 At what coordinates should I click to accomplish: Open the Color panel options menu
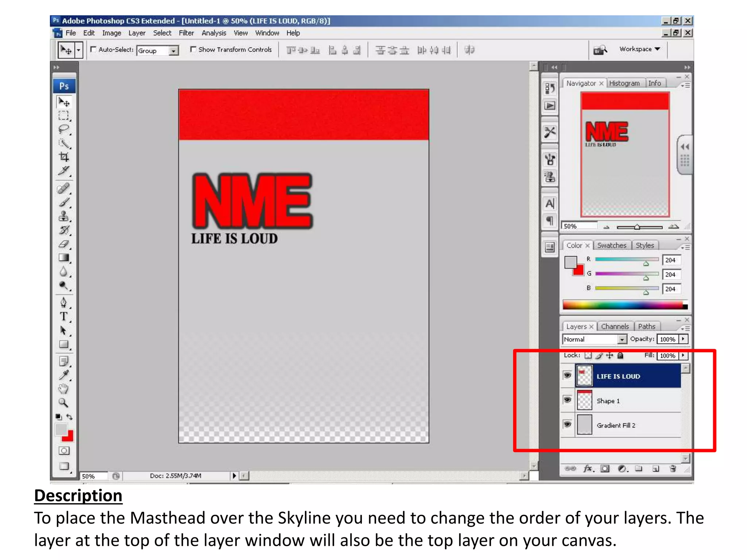click(685, 247)
